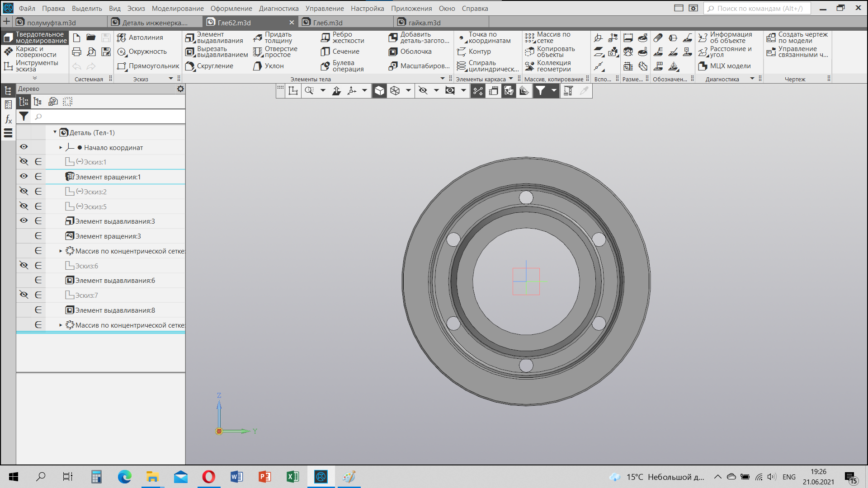Select the Оболочка shell tool

[x=410, y=52]
